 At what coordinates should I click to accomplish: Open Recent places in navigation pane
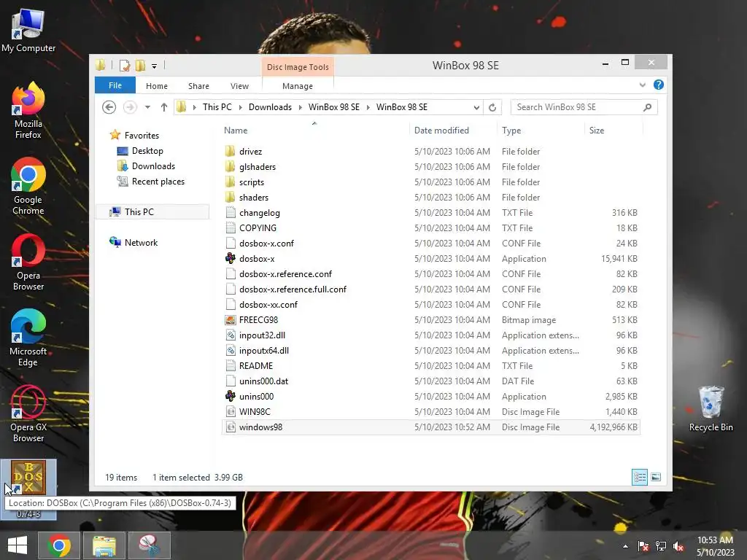pyautogui.click(x=150, y=181)
